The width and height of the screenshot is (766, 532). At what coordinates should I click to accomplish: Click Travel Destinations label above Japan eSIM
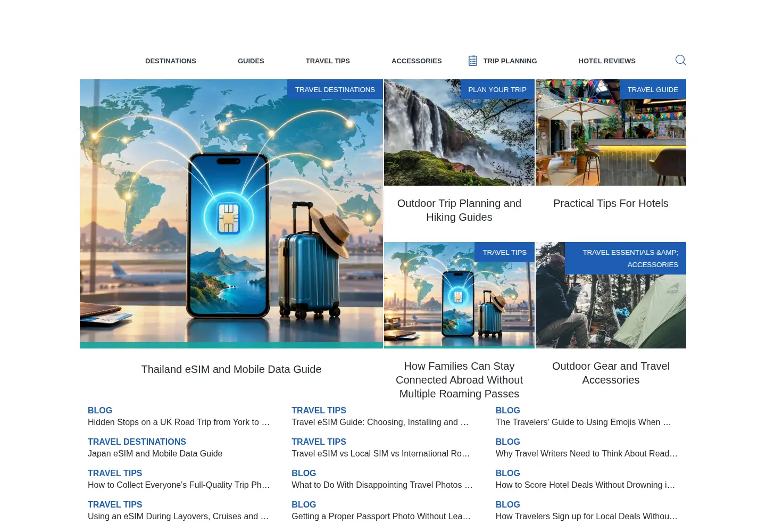tap(137, 442)
